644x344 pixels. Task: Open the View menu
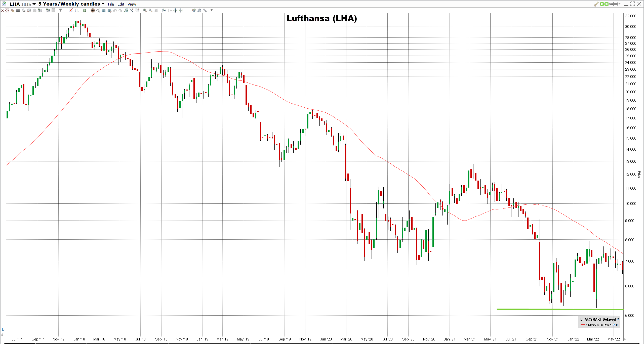[132, 4]
